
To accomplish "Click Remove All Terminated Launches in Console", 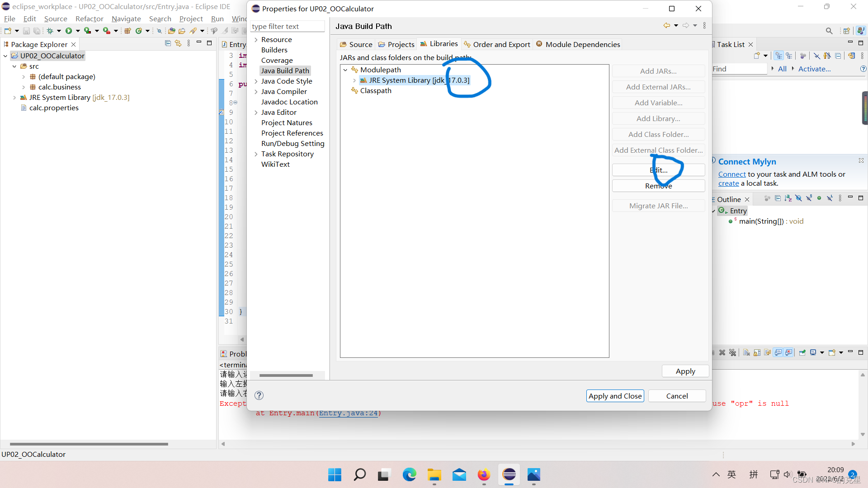I will point(733,352).
